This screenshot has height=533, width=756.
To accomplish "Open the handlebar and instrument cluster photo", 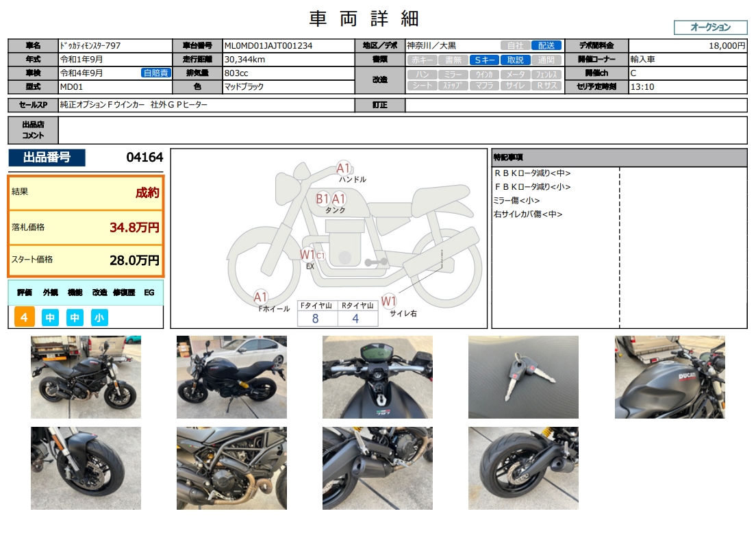I will tap(377, 377).
